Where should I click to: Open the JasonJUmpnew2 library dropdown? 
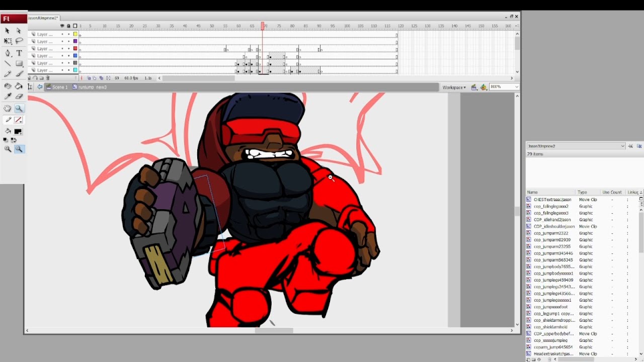(x=576, y=146)
